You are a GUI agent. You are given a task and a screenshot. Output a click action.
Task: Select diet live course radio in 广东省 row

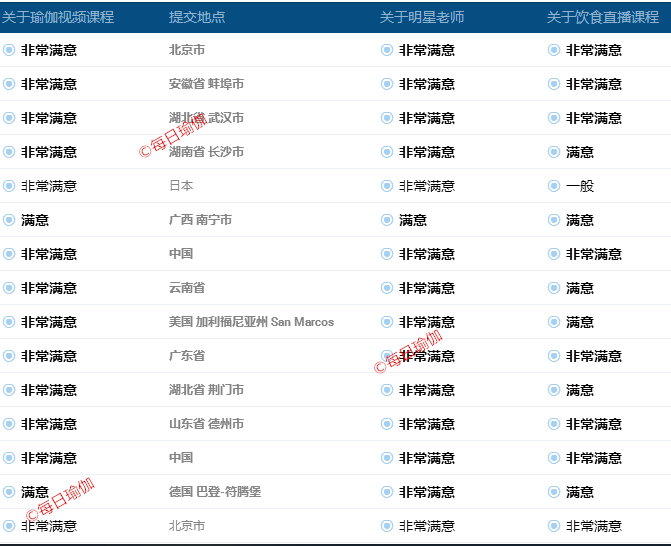coord(554,356)
